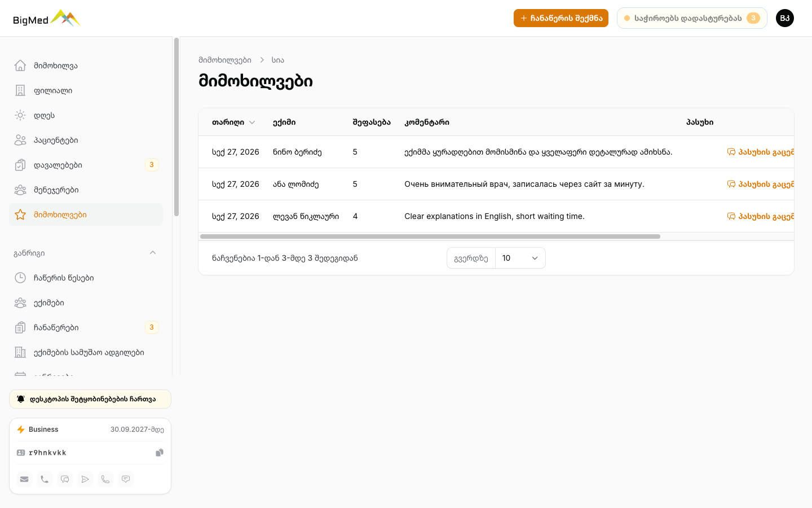Click the Russian comment 'Очень внимательный врач'
This screenshot has height=508, width=812.
coord(524,184)
